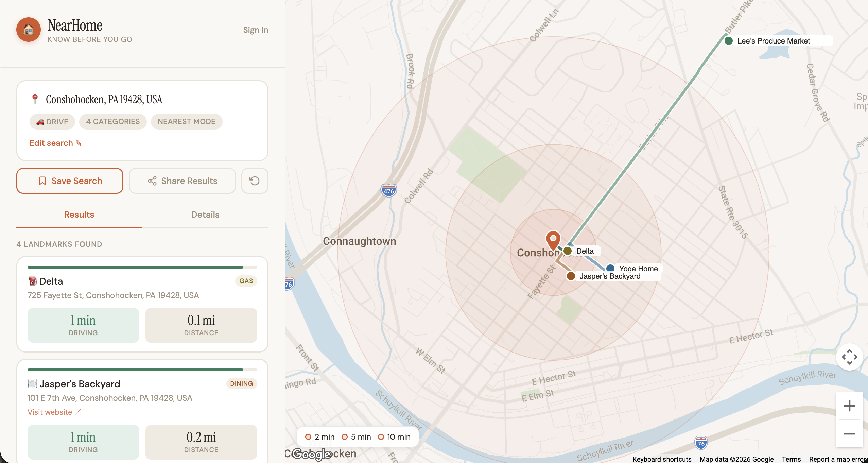Click the NearHome title text
The height and width of the screenshot is (463, 868).
click(75, 25)
